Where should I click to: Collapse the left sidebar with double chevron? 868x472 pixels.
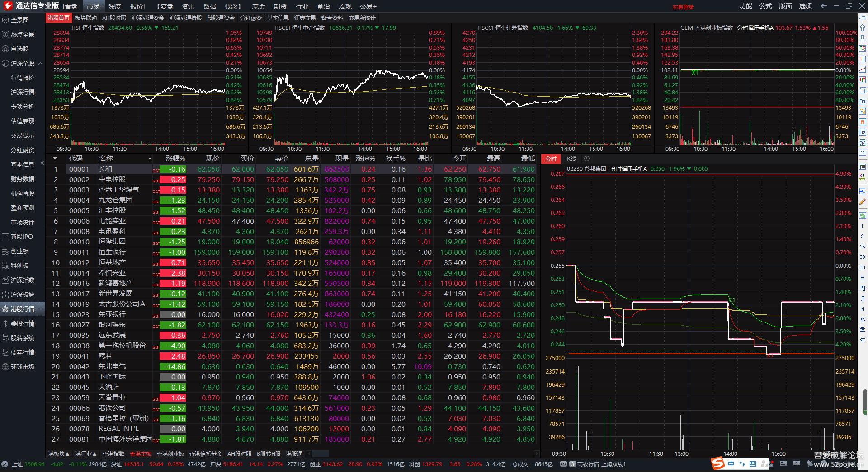pyautogui.click(x=42, y=163)
